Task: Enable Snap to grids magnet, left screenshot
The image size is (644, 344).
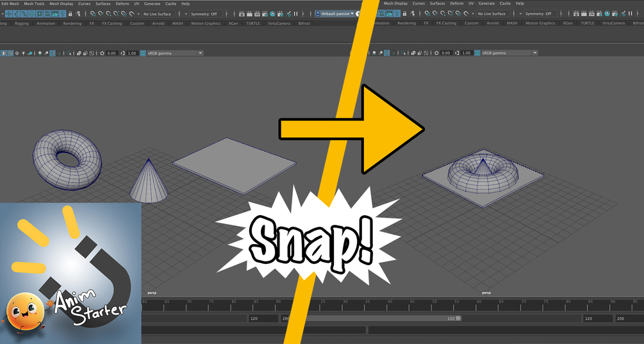Action: click(x=93, y=13)
